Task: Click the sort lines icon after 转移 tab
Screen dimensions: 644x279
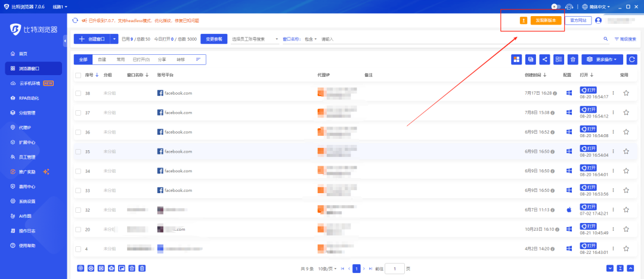Action: pyautogui.click(x=199, y=60)
